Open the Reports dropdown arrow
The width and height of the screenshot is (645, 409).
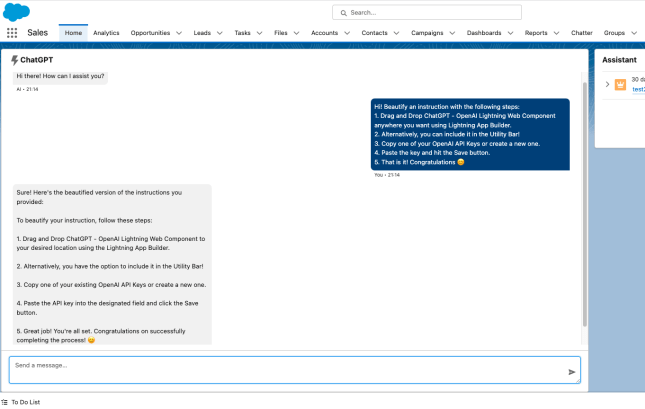(x=556, y=33)
